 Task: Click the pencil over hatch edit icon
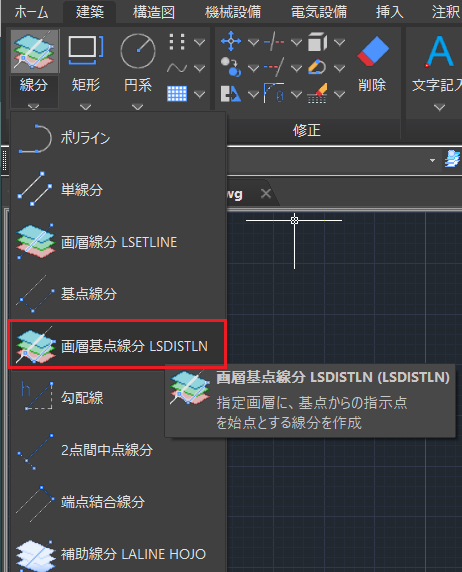[x=317, y=93]
